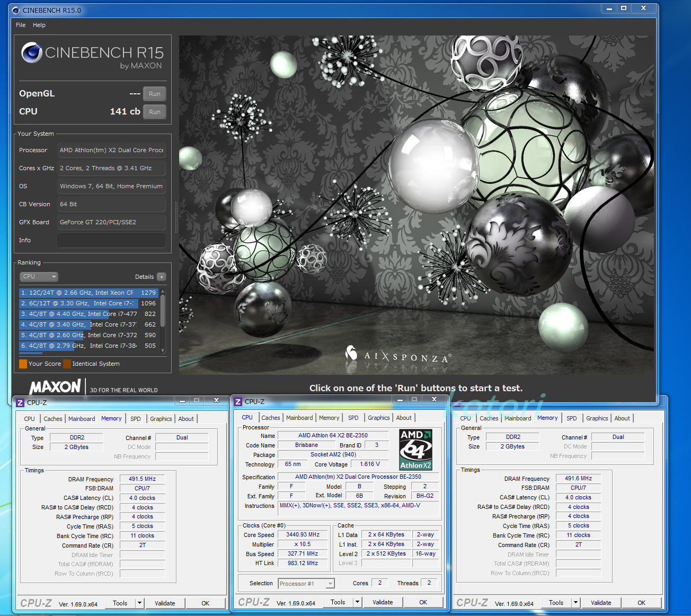This screenshot has height=616, width=691.
Task: Click HT Link value 983.12 MHz
Action: (303, 564)
